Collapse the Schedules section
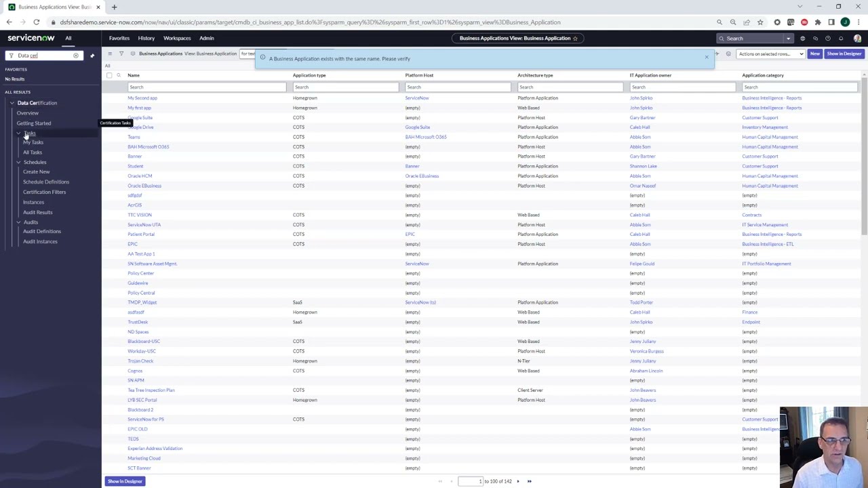Viewport: 868px width, 488px height. [x=18, y=162]
